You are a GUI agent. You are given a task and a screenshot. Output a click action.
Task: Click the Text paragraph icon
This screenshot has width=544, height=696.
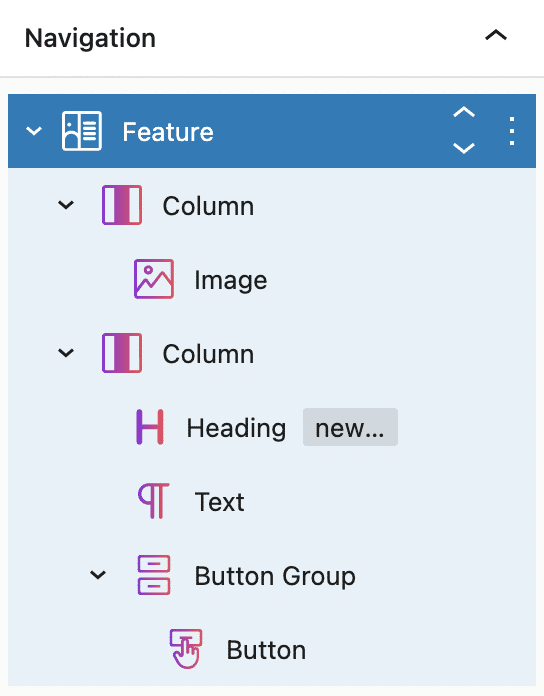coord(154,501)
